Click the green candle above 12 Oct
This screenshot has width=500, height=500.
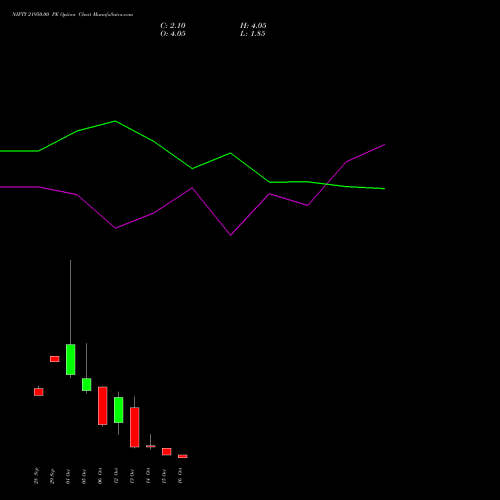click(119, 410)
